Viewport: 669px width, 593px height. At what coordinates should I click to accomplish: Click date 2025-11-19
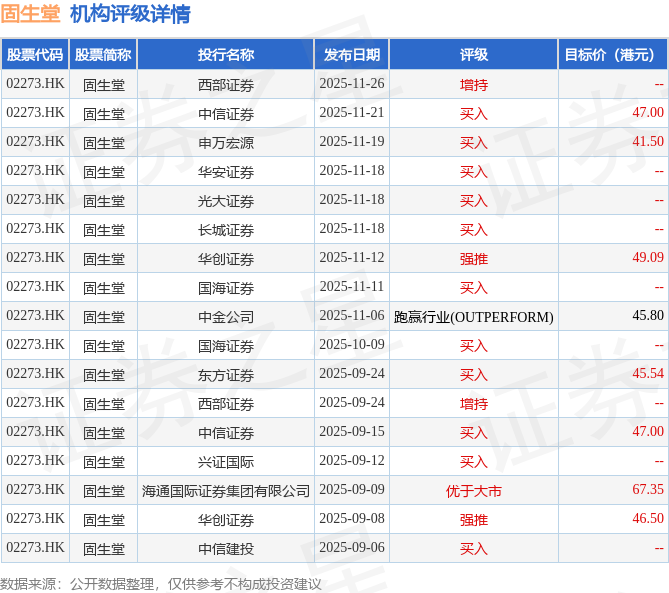(x=352, y=142)
